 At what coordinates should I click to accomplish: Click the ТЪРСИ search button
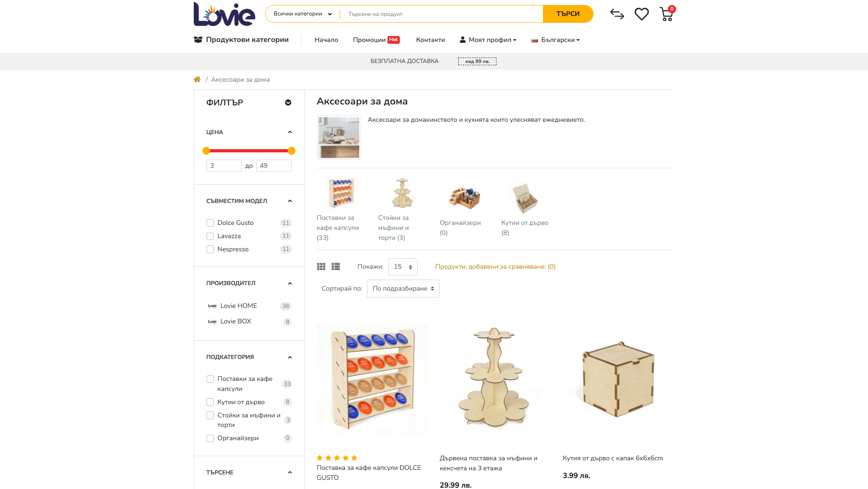click(568, 14)
